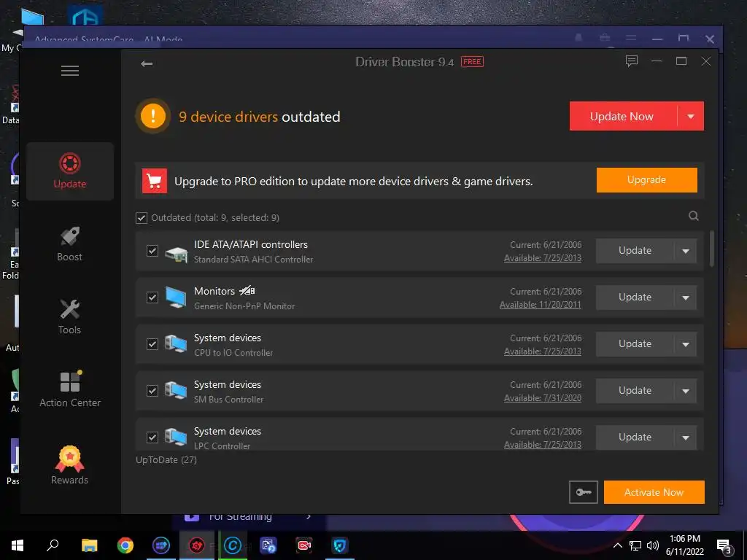Click the Activate Now button
The width and height of the screenshot is (747, 560).
(654, 492)
